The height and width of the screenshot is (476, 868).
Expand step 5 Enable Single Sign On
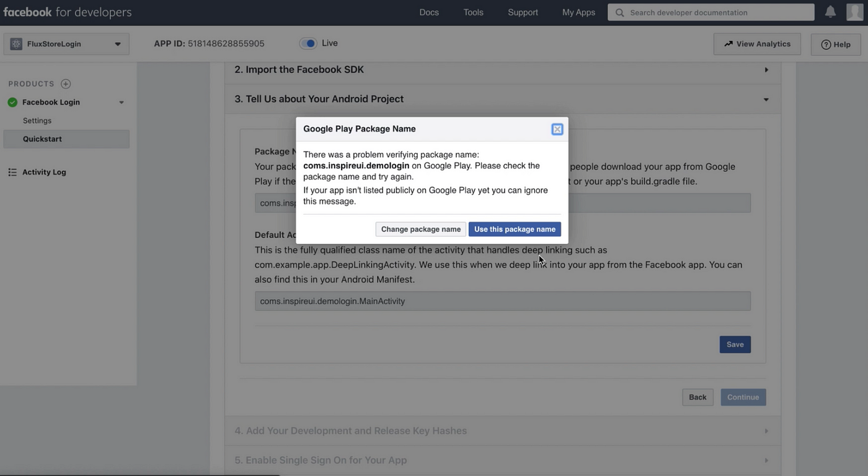click(502, 460)
